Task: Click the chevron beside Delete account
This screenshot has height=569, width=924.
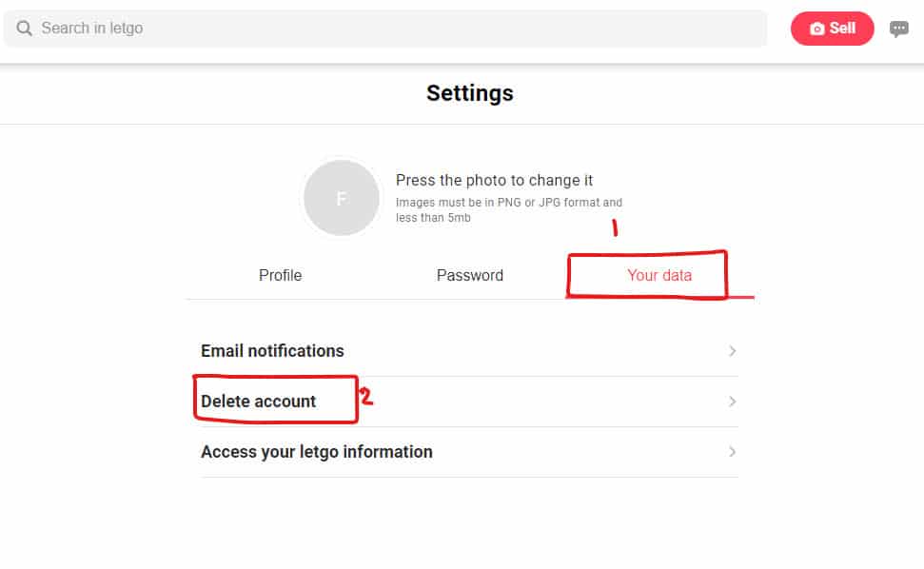Action: coord(732,402)
